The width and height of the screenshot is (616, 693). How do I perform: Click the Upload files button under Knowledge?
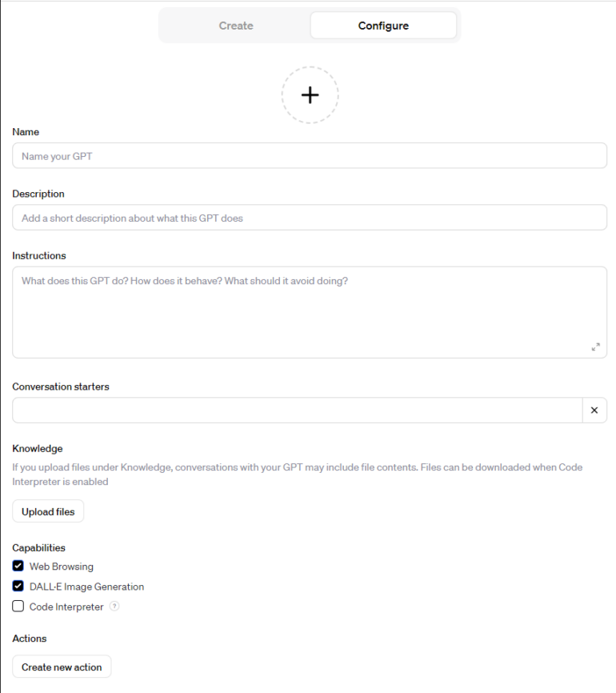point(47,511)
